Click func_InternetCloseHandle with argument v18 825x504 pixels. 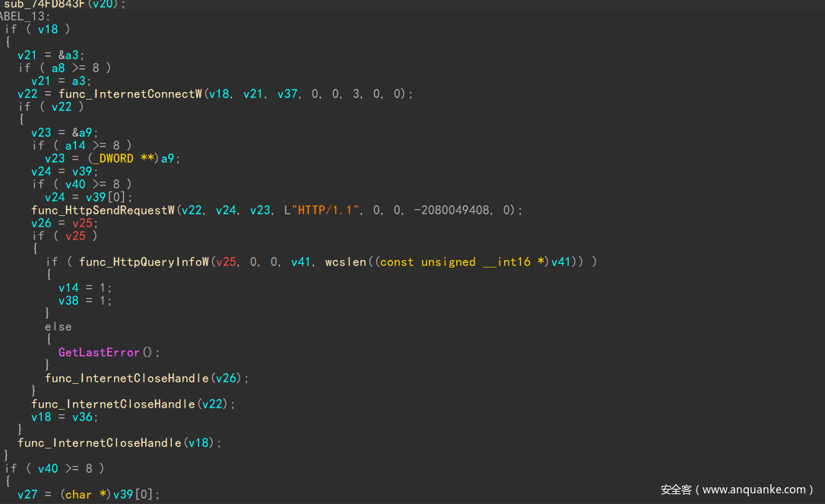coord(99,443)
